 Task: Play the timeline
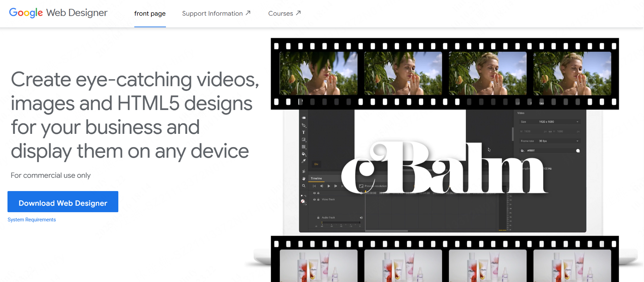tap(329, 186)
